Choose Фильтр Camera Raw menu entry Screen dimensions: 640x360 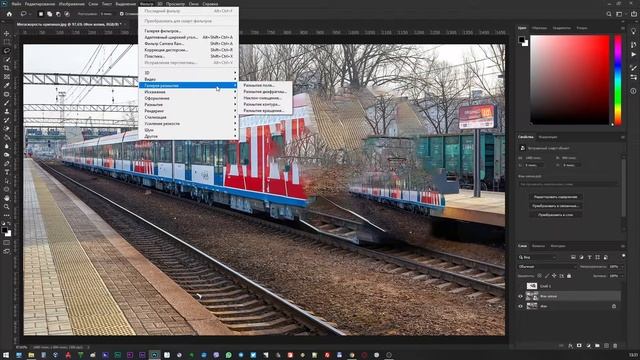point(164,43)
